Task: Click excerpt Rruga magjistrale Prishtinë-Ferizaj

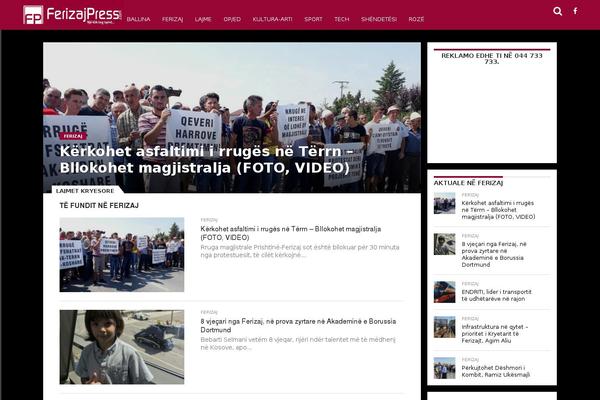Action: (x=300, y=251)
